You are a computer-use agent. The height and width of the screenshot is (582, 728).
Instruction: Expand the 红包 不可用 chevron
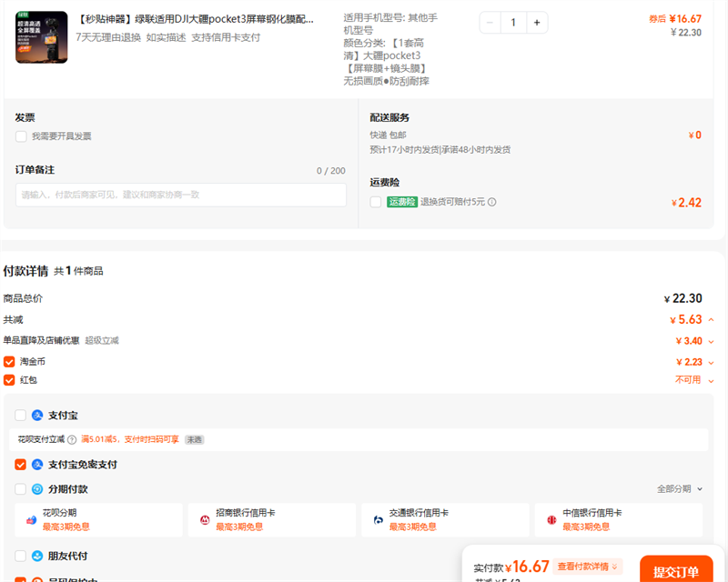711,380
